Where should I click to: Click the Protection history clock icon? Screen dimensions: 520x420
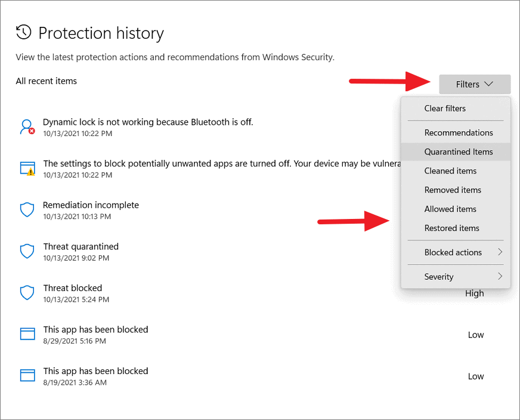(x=24, y=33)
